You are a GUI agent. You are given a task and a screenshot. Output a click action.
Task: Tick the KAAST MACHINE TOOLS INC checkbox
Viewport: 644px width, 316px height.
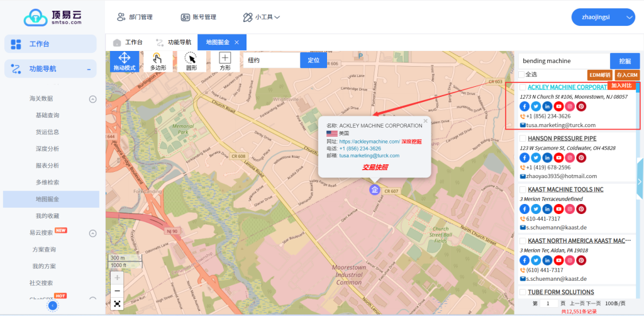pyautogui.click(x=522, y=189)
